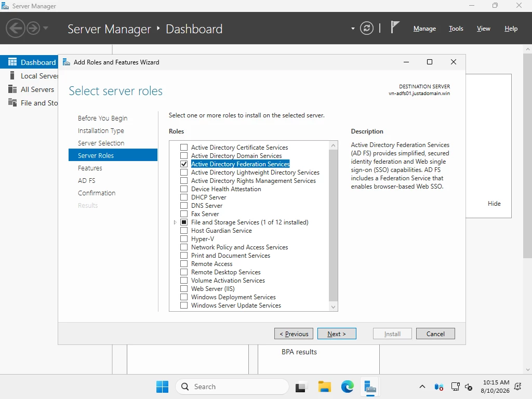Screen dimensions: 532x399
Task: Click the taskbar Search box
Action: 232,387
